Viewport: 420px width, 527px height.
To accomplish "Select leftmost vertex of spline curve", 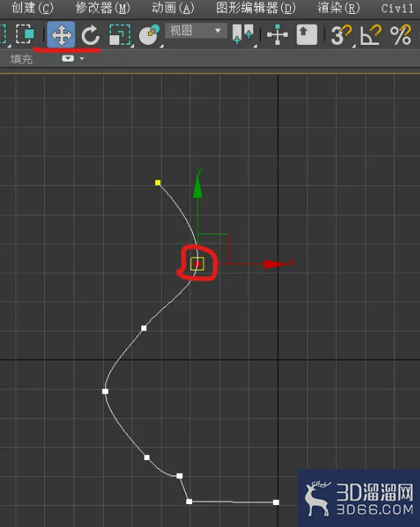I will 105,391.
